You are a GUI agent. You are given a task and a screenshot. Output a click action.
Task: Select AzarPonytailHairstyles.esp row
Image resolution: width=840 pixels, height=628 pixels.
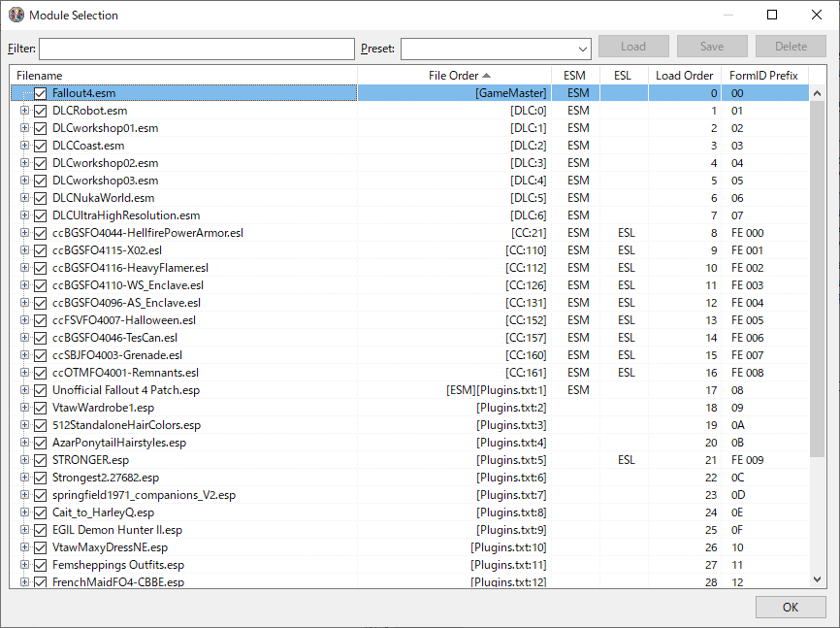coord(410,443)
